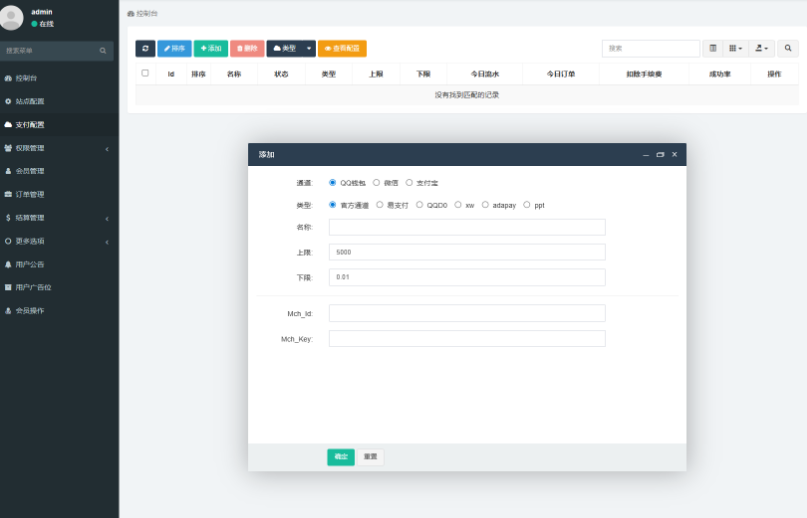This screenshot has width=807, height=518.
Task: Click magnifier icon in sidebar menu search
Action: point(102,50)
